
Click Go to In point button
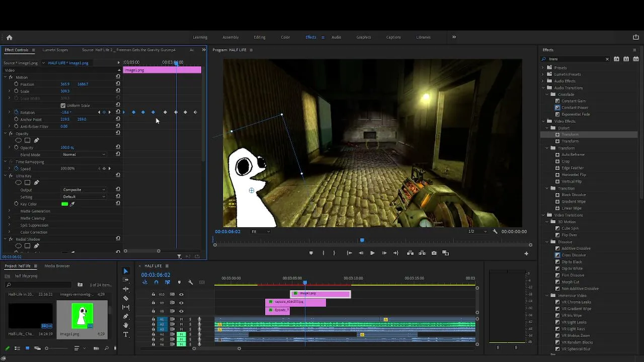click(x=349, y=253)
